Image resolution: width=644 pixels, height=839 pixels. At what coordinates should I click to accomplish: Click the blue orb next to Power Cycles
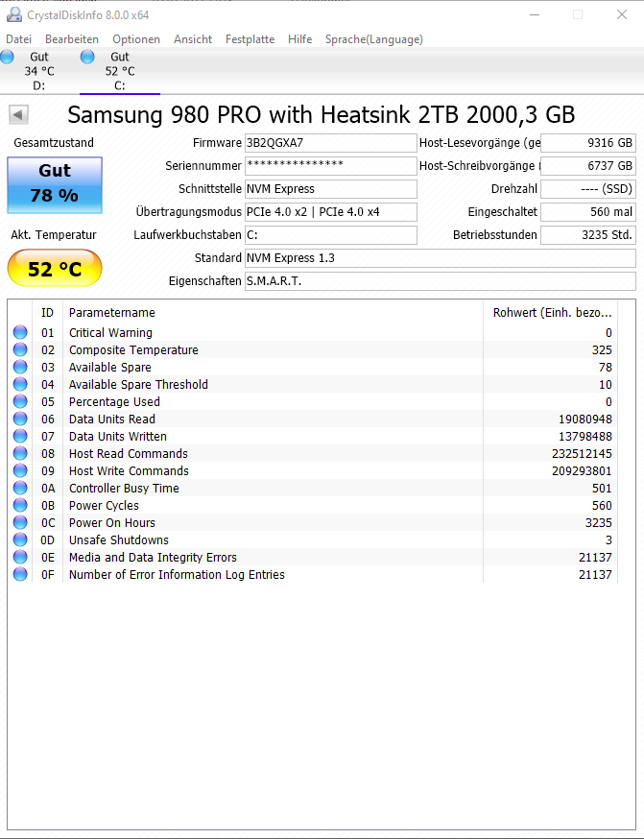click(20, 505)
